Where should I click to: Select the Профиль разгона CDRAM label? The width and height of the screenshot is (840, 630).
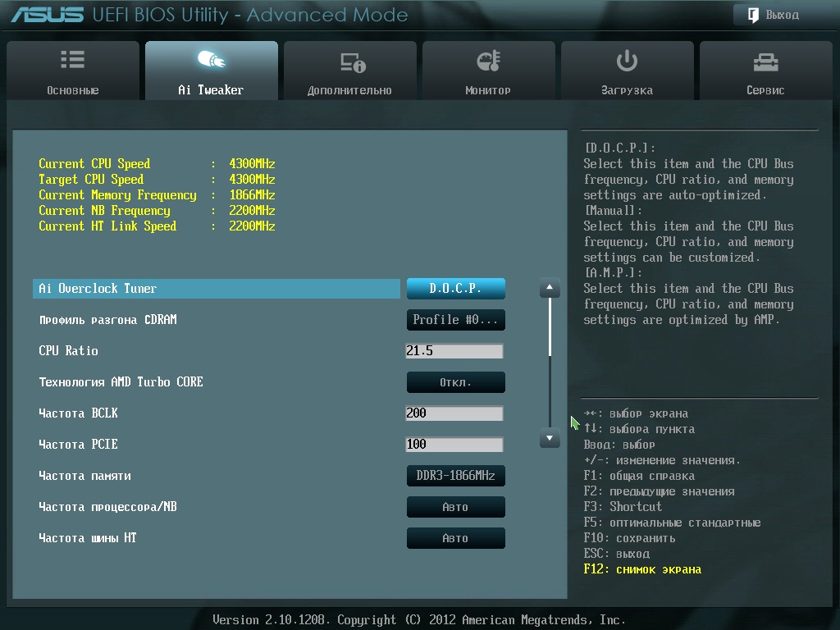coord(107,320)
